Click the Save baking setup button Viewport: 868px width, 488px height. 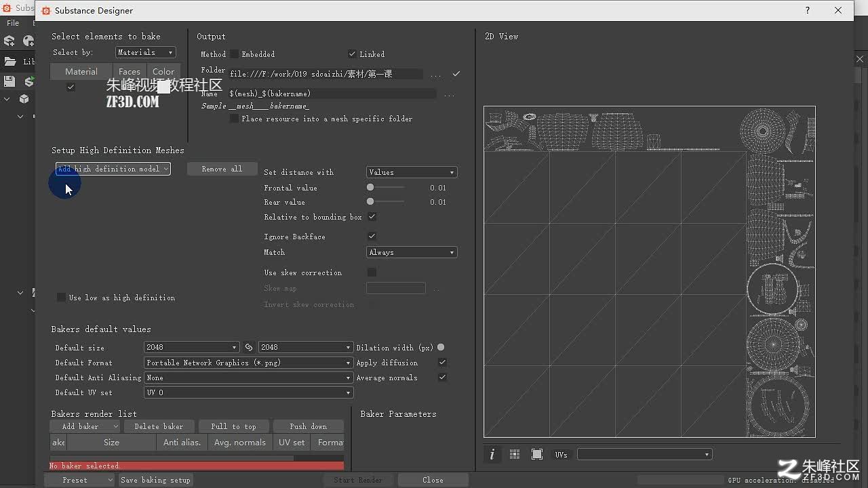click(155, 480)
